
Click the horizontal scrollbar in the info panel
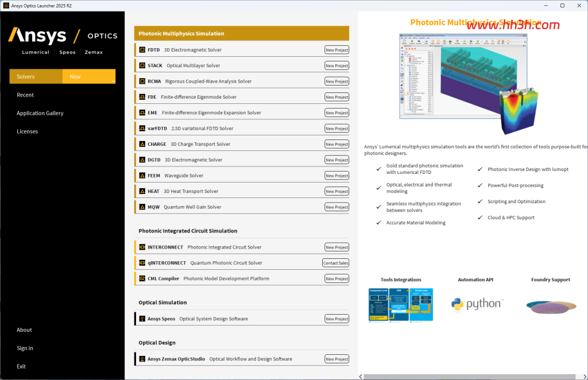(x=470, y=377)
